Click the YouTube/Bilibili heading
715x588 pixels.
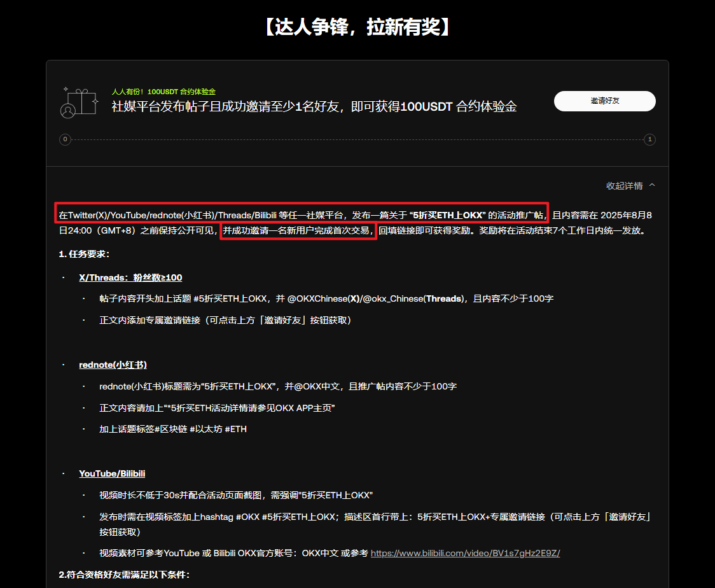112,474
